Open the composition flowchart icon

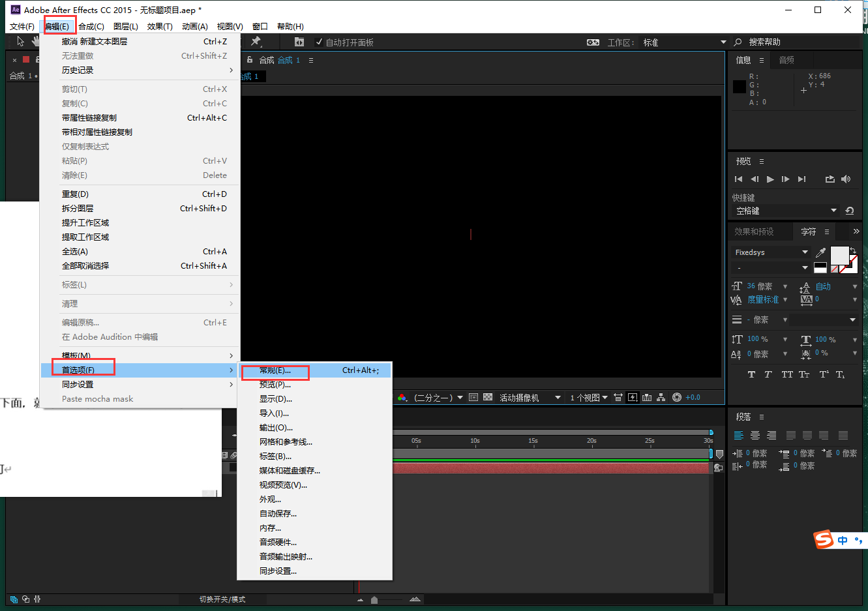tap(661, 397)
